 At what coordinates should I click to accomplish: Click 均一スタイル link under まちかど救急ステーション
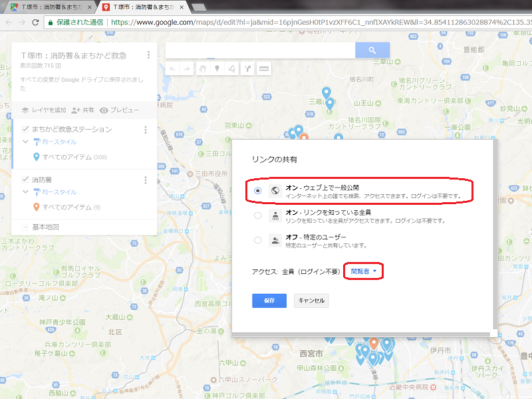pos(59,142)
